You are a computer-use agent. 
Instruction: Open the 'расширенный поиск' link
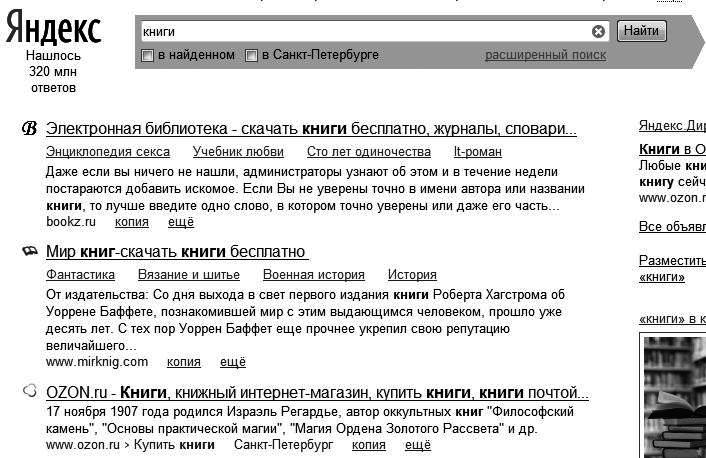click(x=545, y=55)
